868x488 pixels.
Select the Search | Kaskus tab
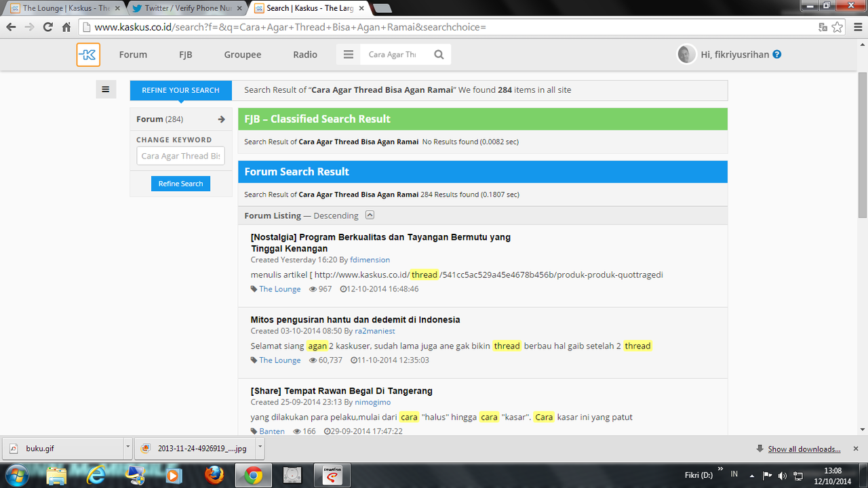tap(309, 8)
